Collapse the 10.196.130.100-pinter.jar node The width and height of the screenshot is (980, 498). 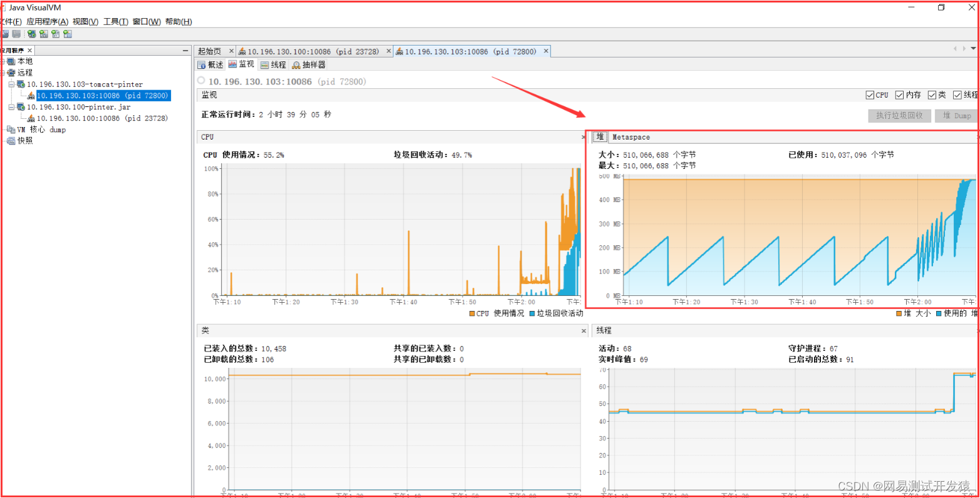pos(11,107)
